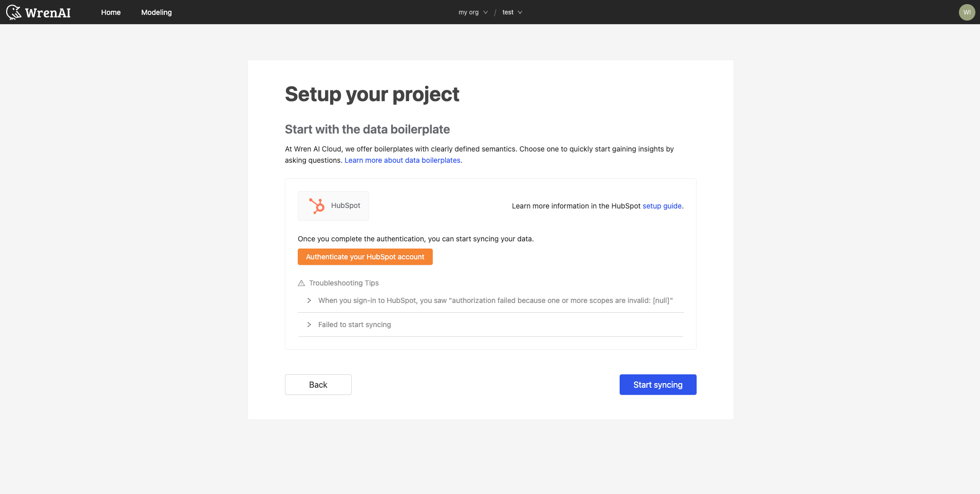Click the 'Once you complete the authentication' text

[x=416, y=239]
